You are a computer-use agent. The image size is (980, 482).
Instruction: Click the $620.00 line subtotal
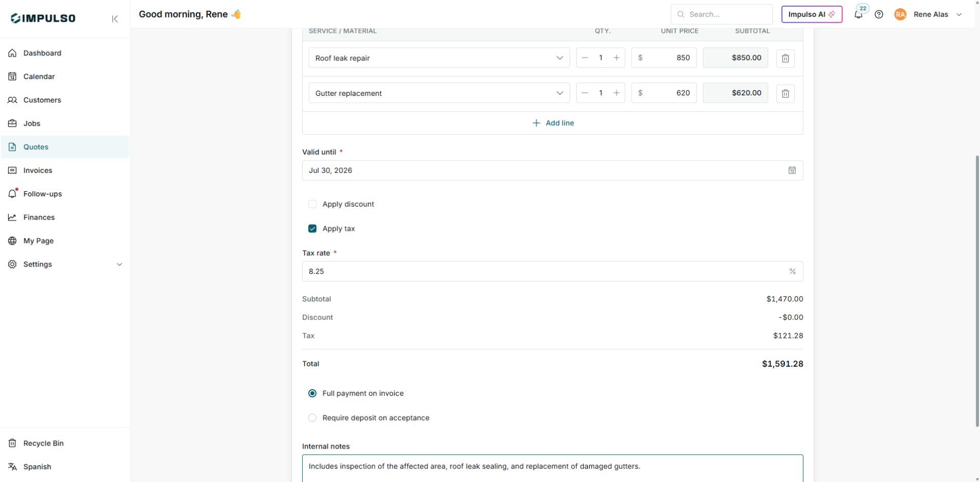point(735,93)
